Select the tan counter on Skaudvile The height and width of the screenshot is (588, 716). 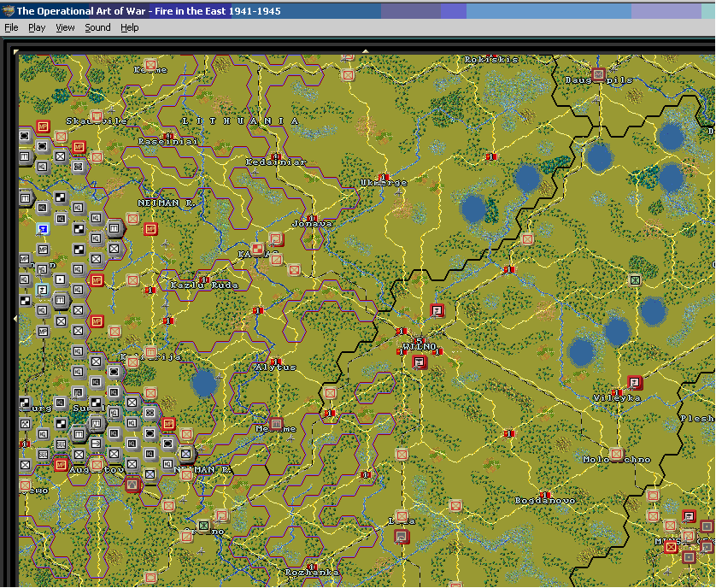pos(97,116)
